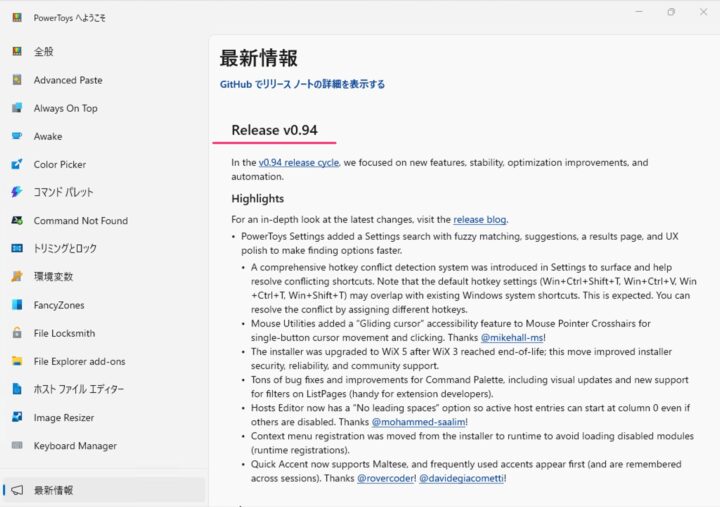Click the Advanced Paste icon
The height and width of the screenshot is (507, 720).
[17, 79]
